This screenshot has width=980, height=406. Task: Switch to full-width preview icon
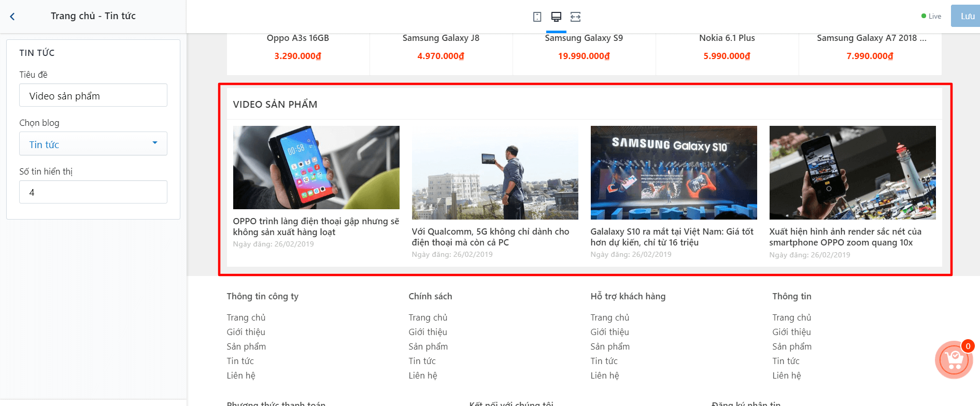(x=575, y=17)
